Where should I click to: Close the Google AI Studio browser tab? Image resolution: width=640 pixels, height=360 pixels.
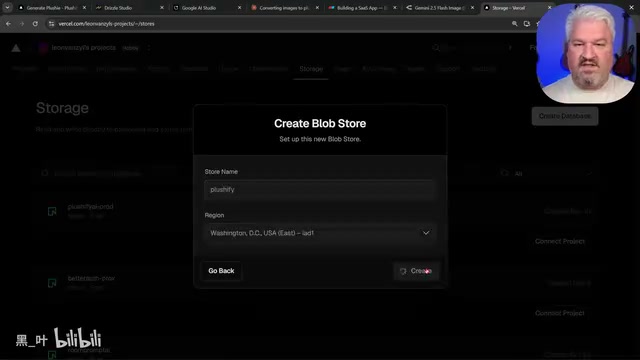240,8
